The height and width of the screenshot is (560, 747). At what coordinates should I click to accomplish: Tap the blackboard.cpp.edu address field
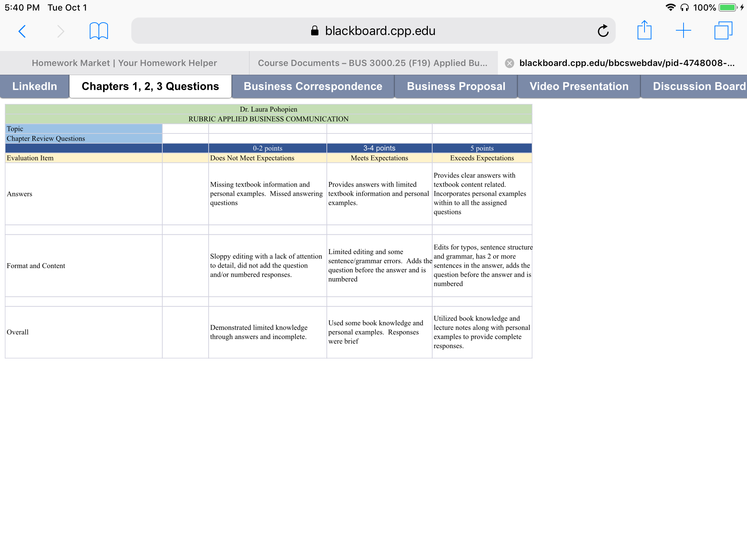tap(373, 31)
